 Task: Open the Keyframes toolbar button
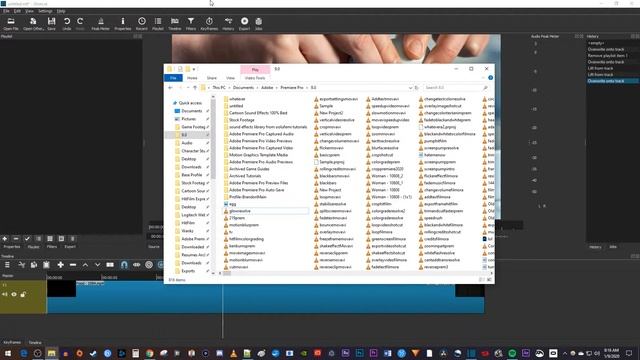click(x=209, y=24)
